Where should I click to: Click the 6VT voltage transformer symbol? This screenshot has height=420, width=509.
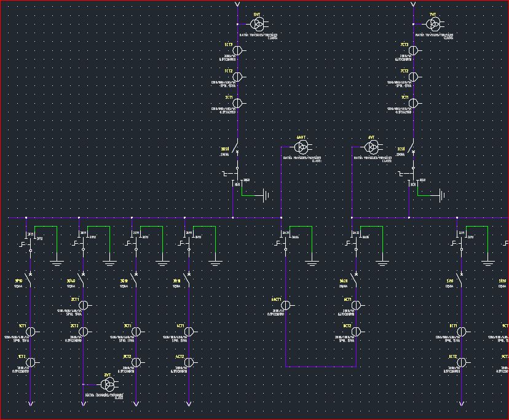coord(373,147)
